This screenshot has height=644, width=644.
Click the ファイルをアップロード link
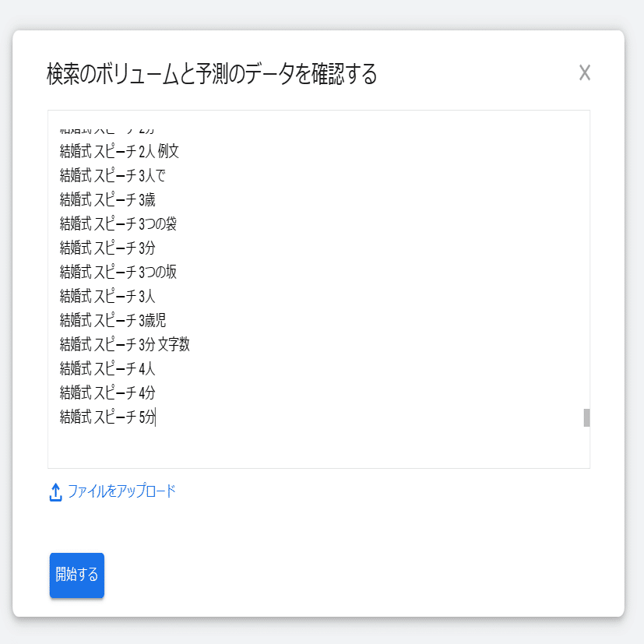[x=121, y=491]
